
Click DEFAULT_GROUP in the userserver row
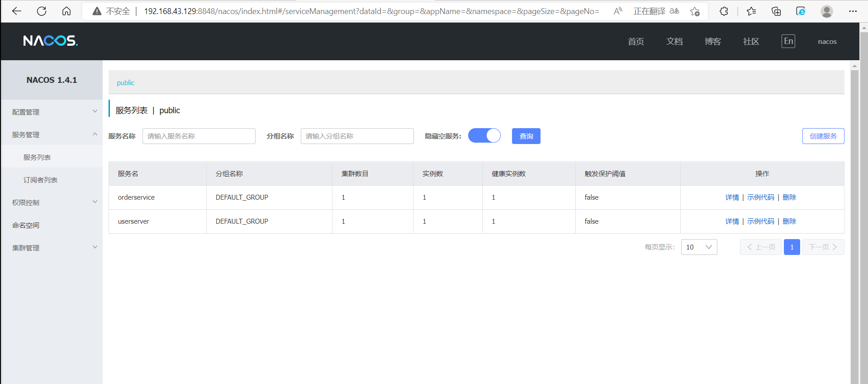tap(242, 221)
